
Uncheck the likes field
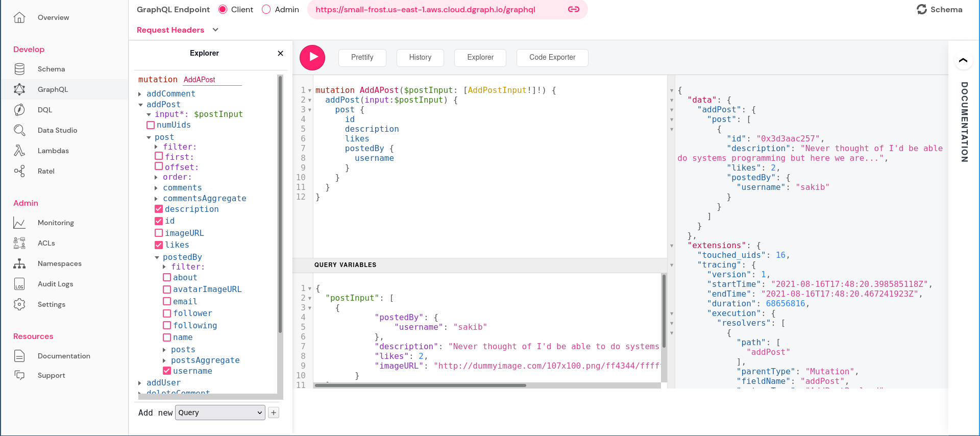click(159, 245)
